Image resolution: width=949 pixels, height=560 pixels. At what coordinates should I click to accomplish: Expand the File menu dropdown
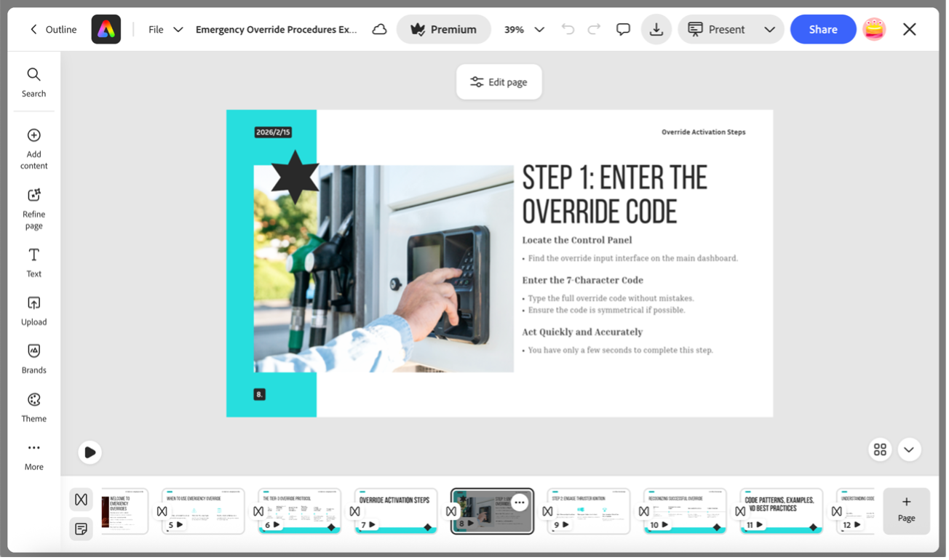(165, 29)
